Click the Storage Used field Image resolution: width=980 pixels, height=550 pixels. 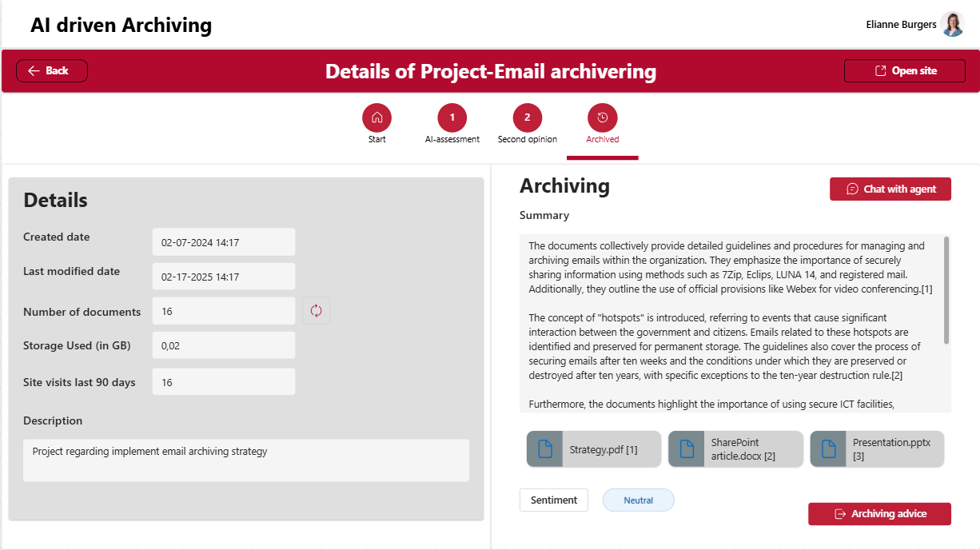[224, 345]
